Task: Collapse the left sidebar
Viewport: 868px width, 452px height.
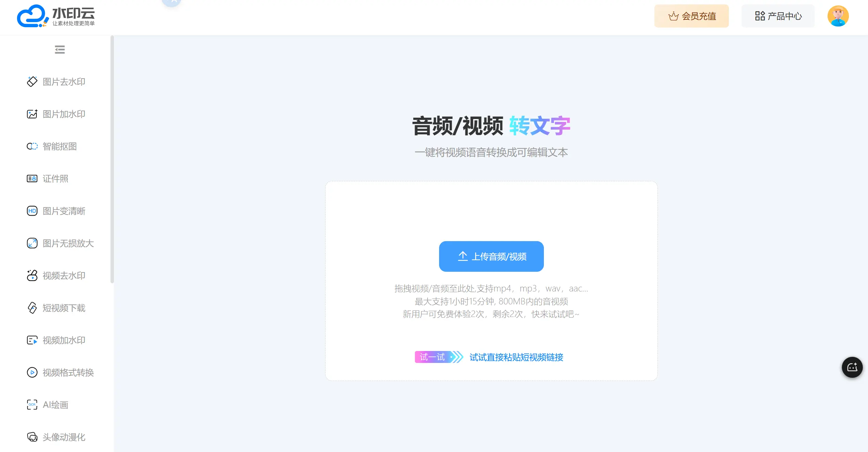Action: 60,50
